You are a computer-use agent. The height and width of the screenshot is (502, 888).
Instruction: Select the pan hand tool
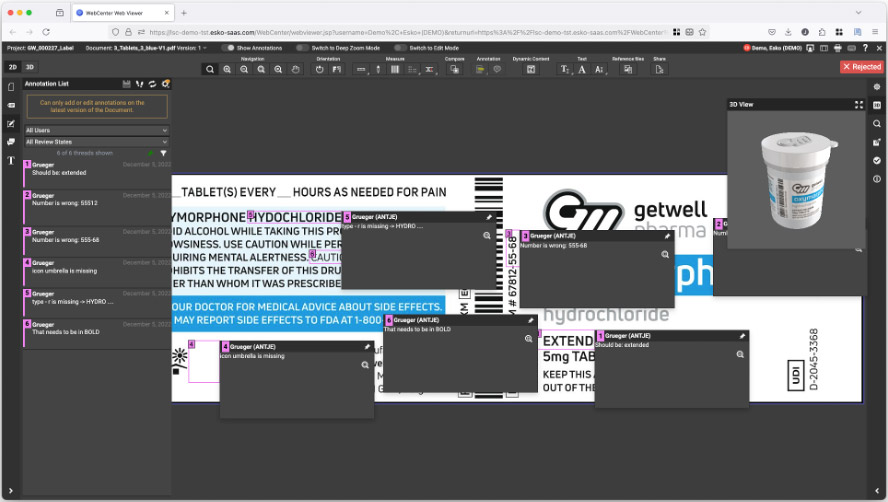pyautogui.click(x=296, y=70)
